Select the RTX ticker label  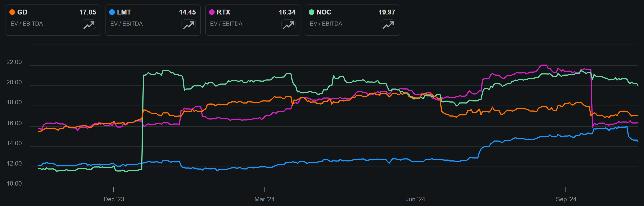pyautogui.click(x=224, y=12)
